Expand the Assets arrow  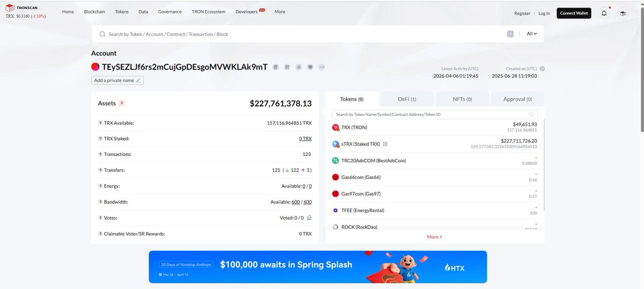coord(122,103)
